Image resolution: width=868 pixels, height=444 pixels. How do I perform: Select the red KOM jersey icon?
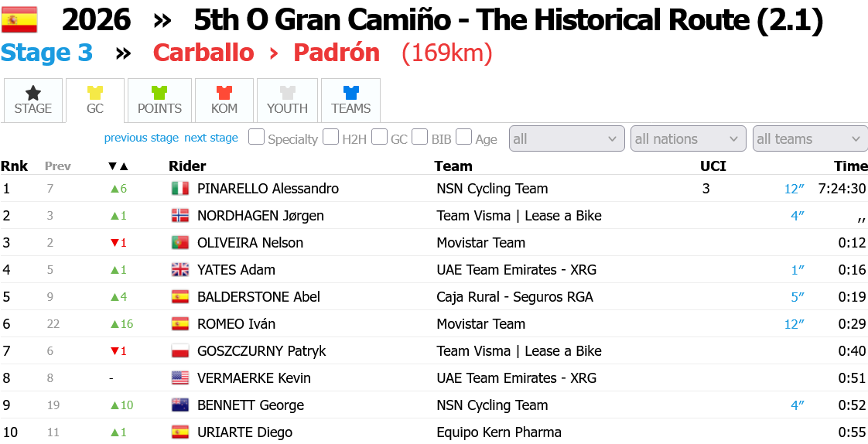click(224, 94)
